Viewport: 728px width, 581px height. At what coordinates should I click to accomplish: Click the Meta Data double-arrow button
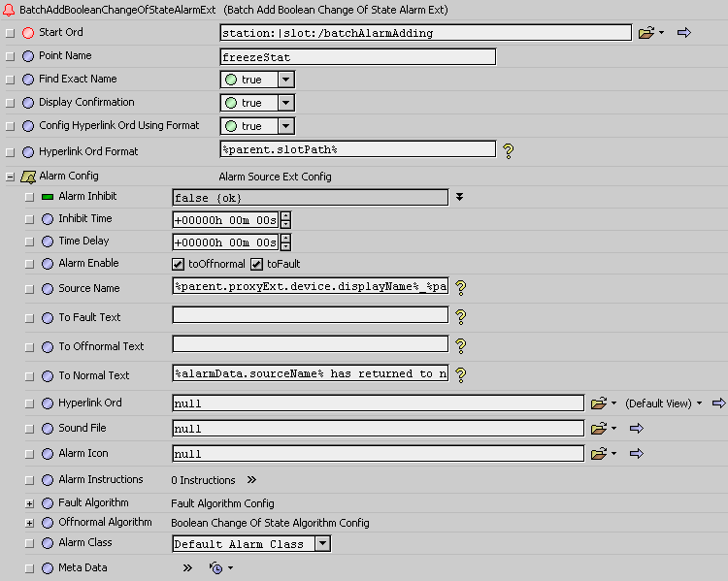[188, 568]
